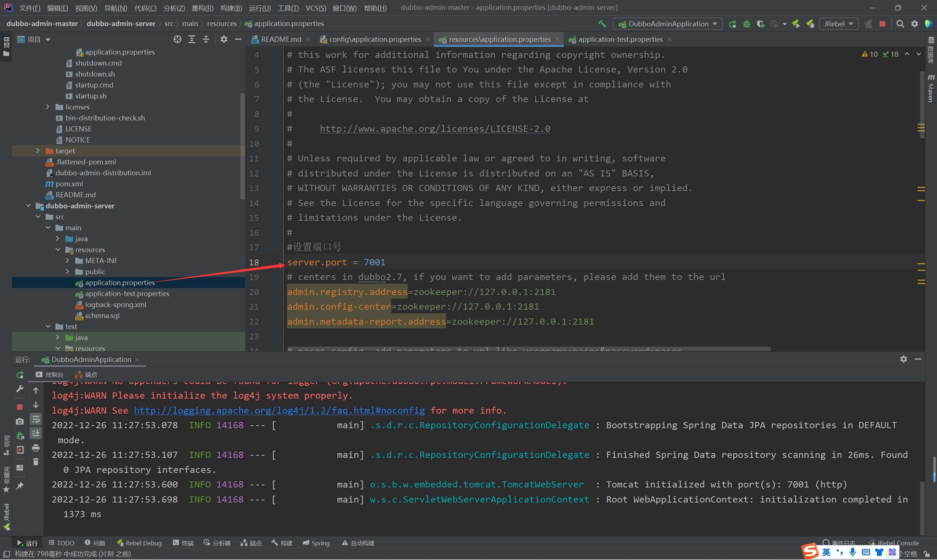Toggle soft-wrap in the run console

(36, 419)
